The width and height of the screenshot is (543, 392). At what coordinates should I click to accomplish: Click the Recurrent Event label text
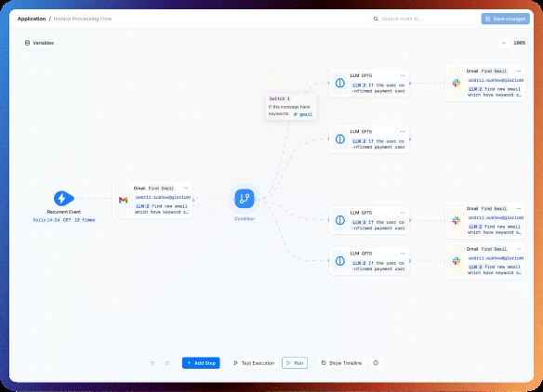[x=64, y=212]
